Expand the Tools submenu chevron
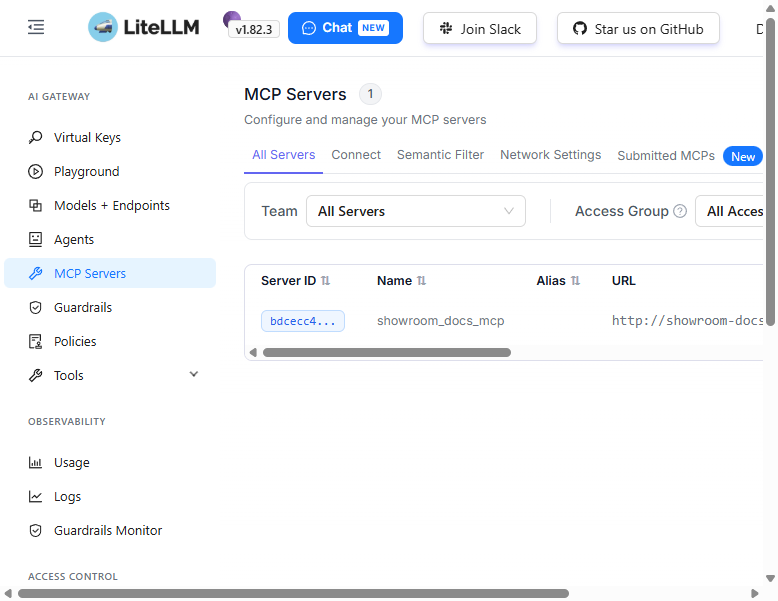The image size is (778, 601). 194,374
